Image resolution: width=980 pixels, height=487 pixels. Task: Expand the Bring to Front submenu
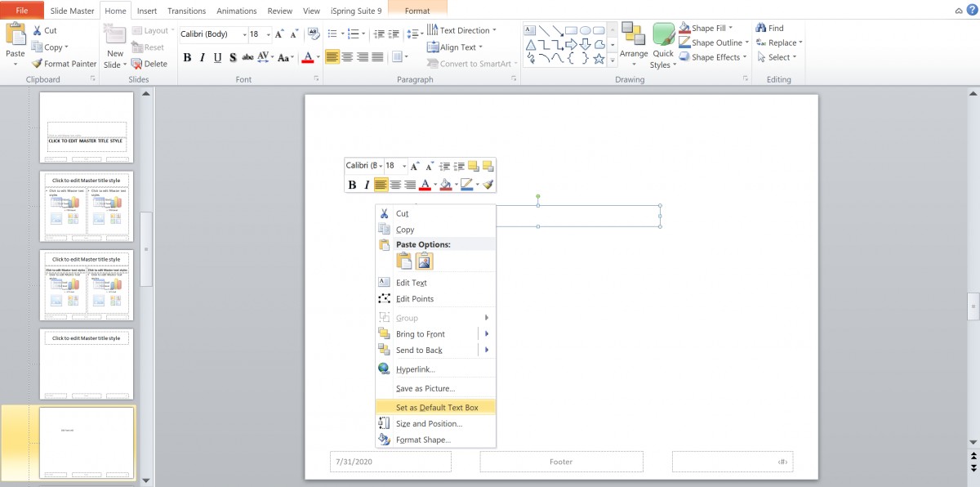tap(486, 333)
